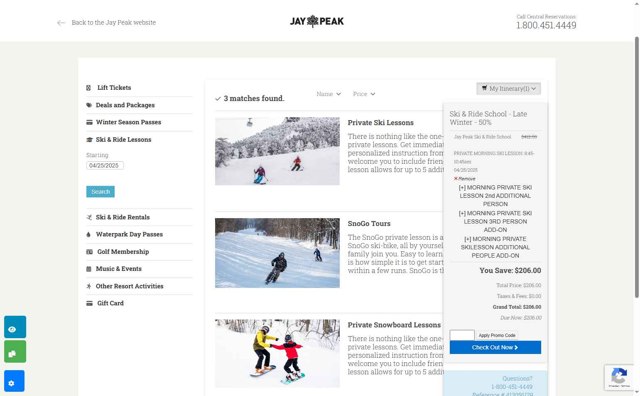Click the Starting date field

click(105, 165)
